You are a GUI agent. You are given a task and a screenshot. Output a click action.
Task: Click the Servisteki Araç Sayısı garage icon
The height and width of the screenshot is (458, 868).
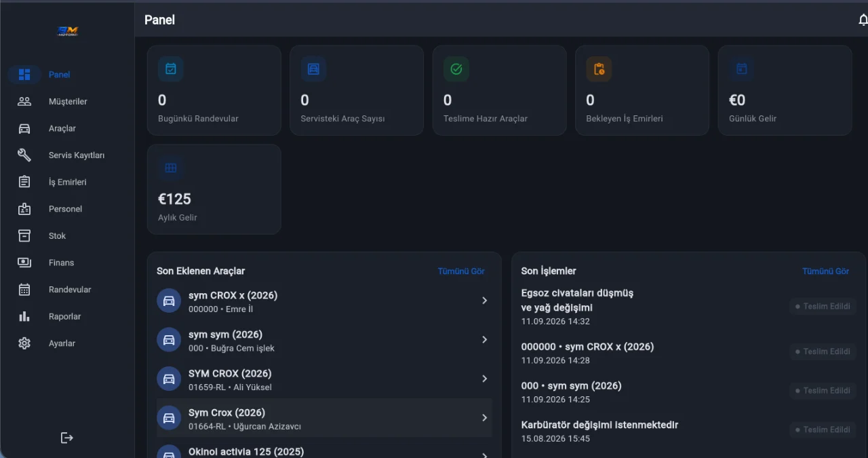(x=313, y=69)
